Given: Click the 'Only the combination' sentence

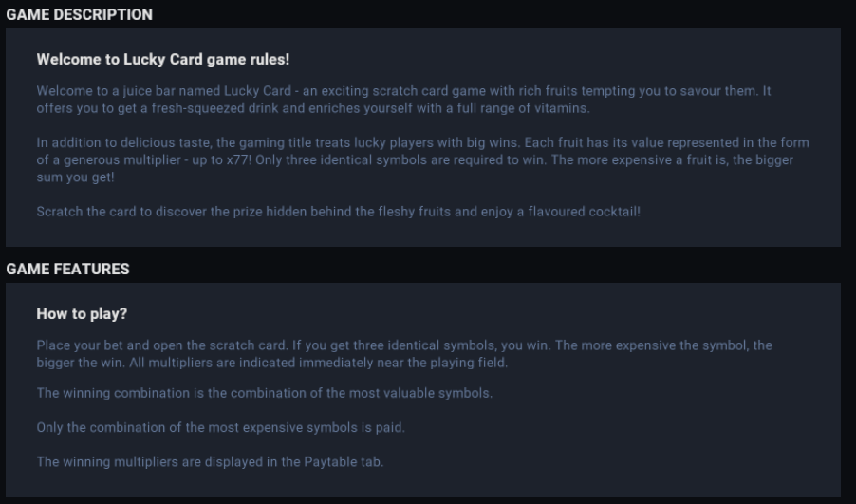Looking at the screenshot, I should tap(100, 427).
